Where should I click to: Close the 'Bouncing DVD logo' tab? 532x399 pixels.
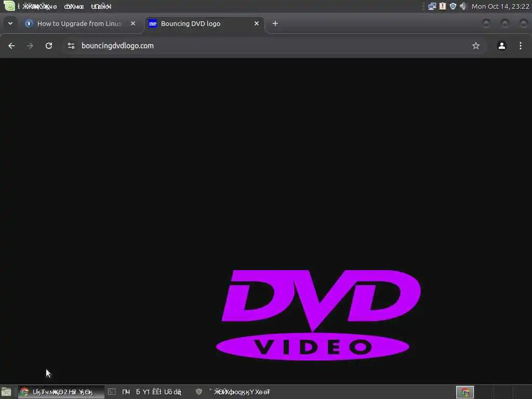[x=257, y=23]
